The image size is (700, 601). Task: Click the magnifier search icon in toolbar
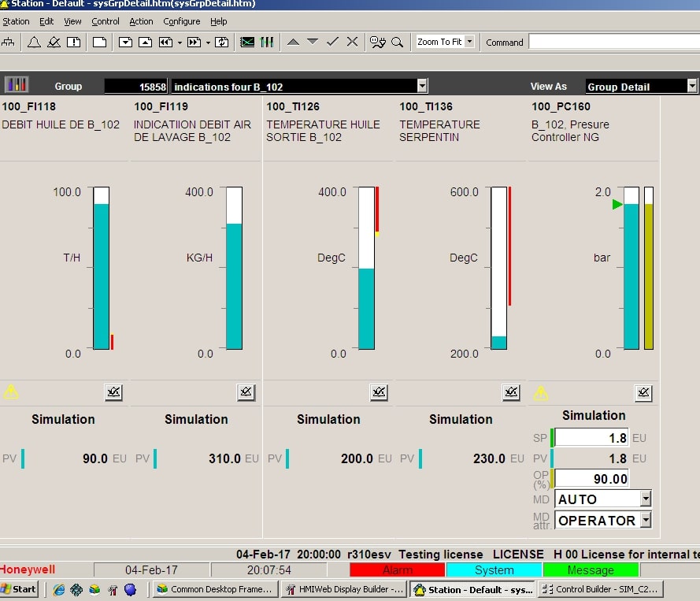click(398, 42)
